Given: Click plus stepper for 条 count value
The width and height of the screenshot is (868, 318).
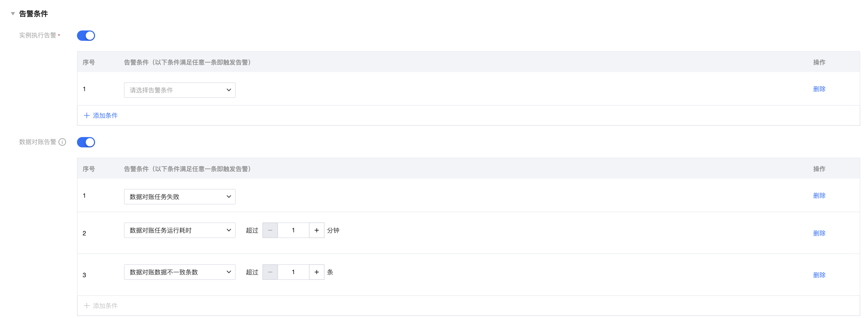Looking at the screenshot, I should [x=317, y=272].
